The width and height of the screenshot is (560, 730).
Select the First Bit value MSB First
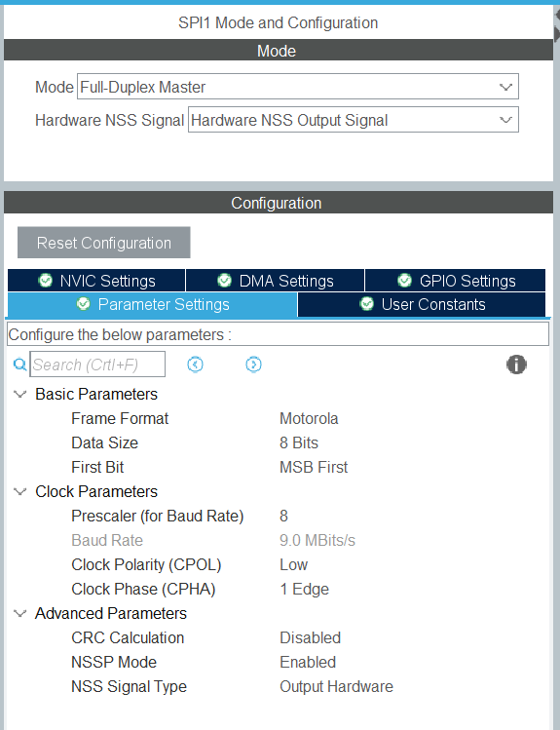pyautogui.click(x=314, y=467)
